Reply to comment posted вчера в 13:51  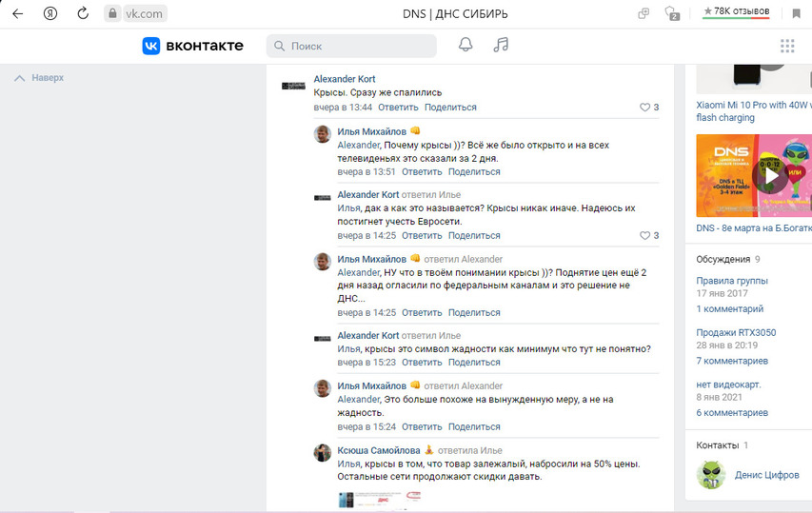point(422,172)
